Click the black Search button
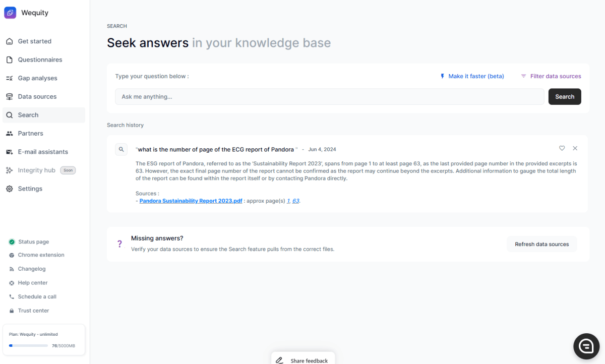The height and width of the screenshot is (364, 605). (565, 97)
